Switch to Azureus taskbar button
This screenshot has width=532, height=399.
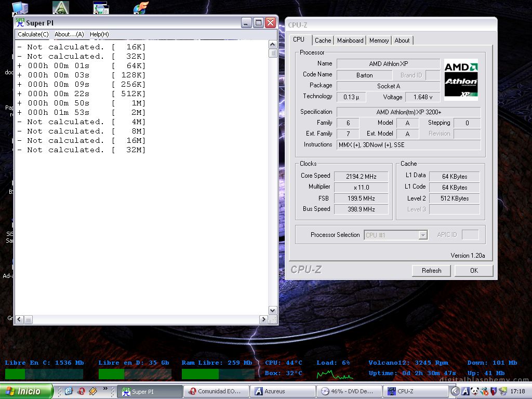283,392
